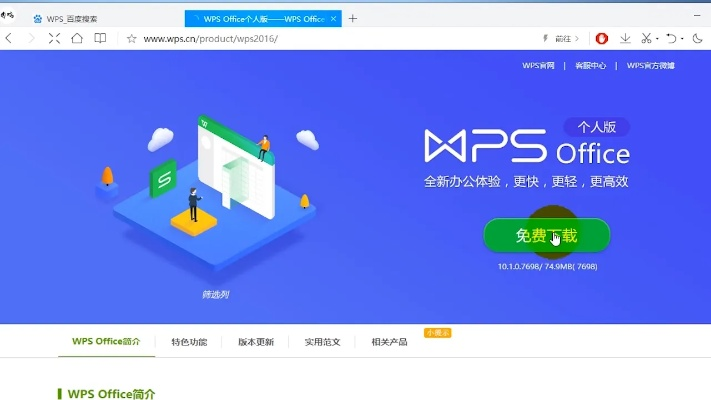Screen dimensions: 711x400
Task: Go back to the previous page
Action: pos(9,38)
